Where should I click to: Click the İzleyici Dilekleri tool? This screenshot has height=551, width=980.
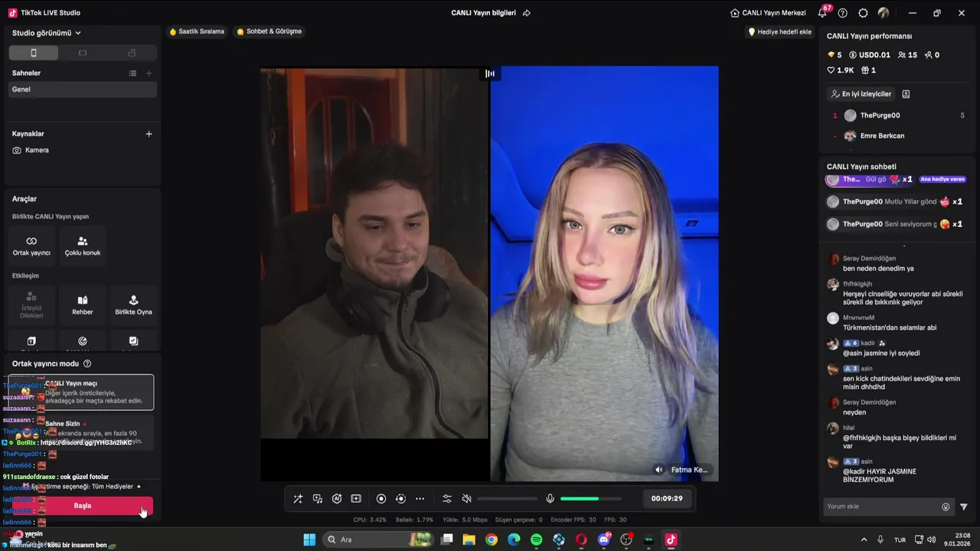(31, 305)
